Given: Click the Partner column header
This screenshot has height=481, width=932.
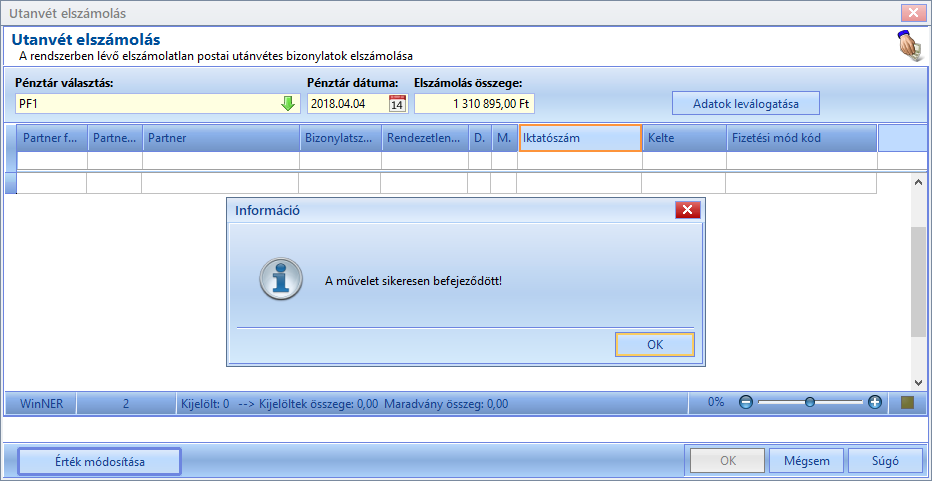Looking at the screenshot, I should pos(221,138).
